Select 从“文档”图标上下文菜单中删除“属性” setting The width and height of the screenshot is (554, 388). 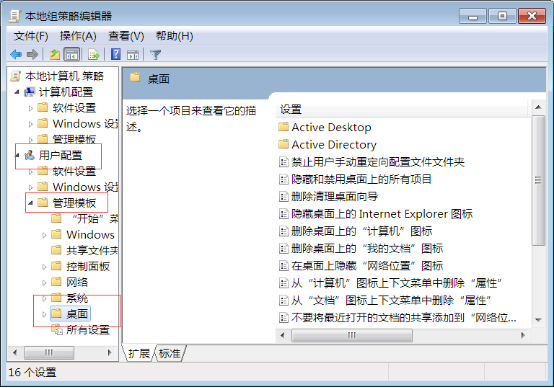391,300
